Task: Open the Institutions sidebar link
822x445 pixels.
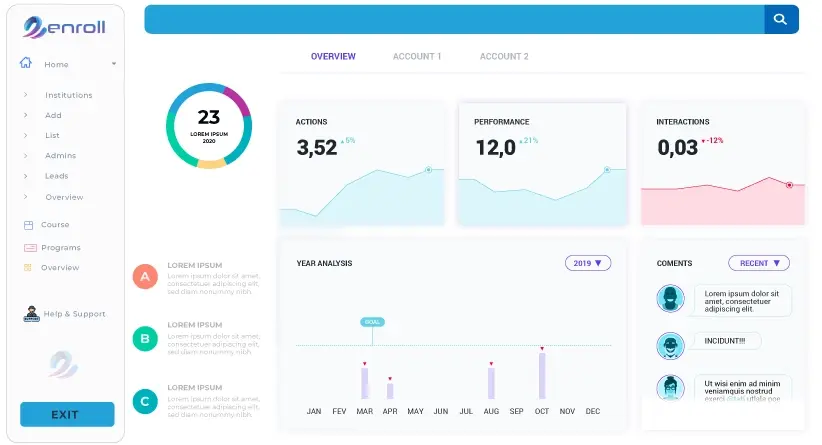Action: pyautogui.click(x=68, y=95)
